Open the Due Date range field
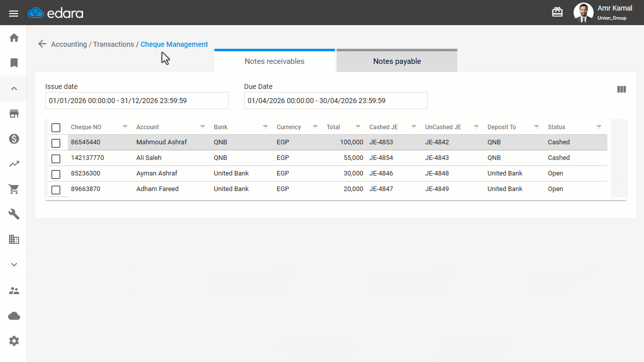This screenshot has height=362, width=644. click(x=336, y=101)
